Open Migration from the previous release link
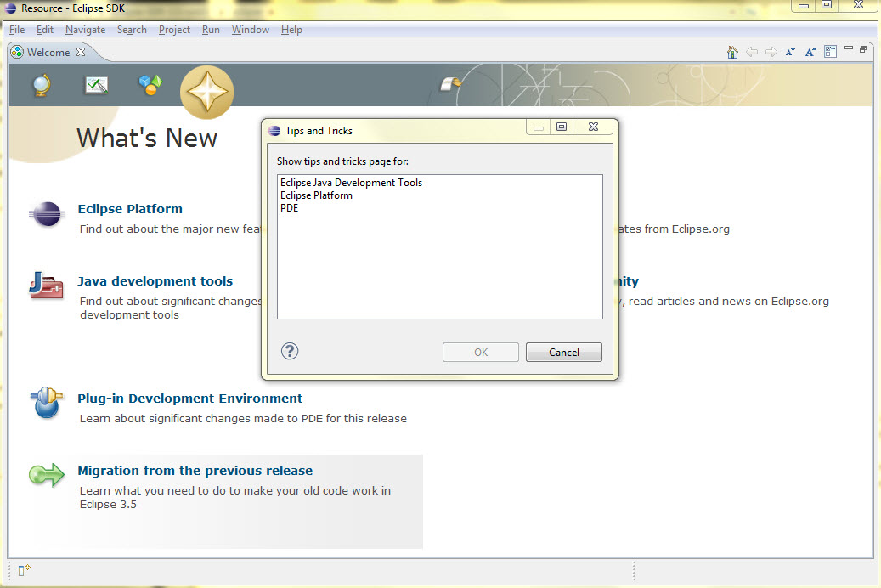This screenshot has height=588, width=881. click(x=195, y=471)
